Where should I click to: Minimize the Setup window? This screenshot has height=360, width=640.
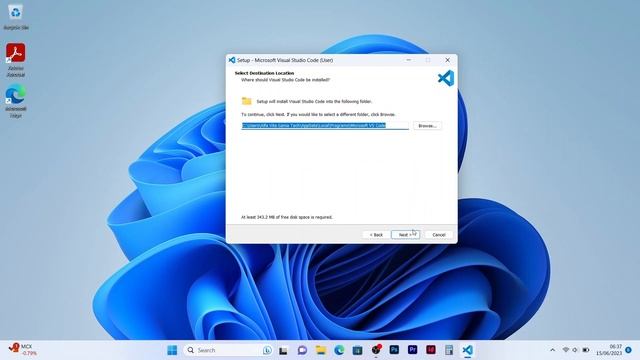[x=409, y=60]
